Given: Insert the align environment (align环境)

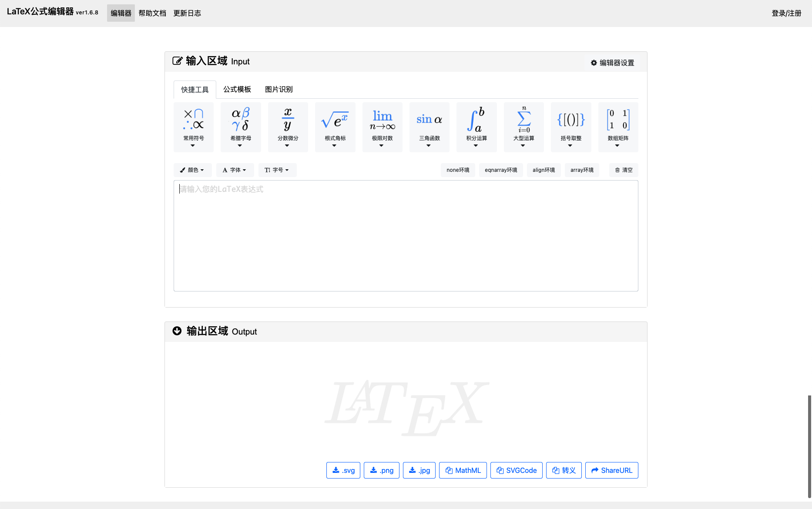Looking at the screenshot, I should 544,170.
